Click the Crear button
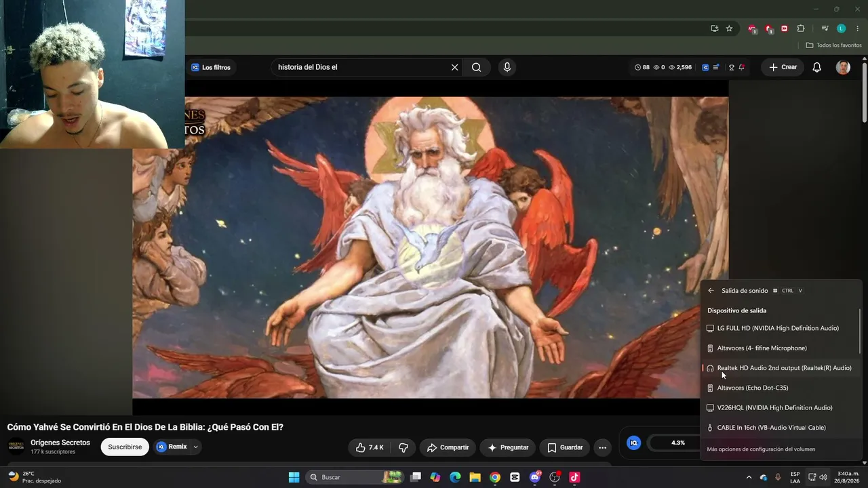868x488 pixels. (783, 67)
